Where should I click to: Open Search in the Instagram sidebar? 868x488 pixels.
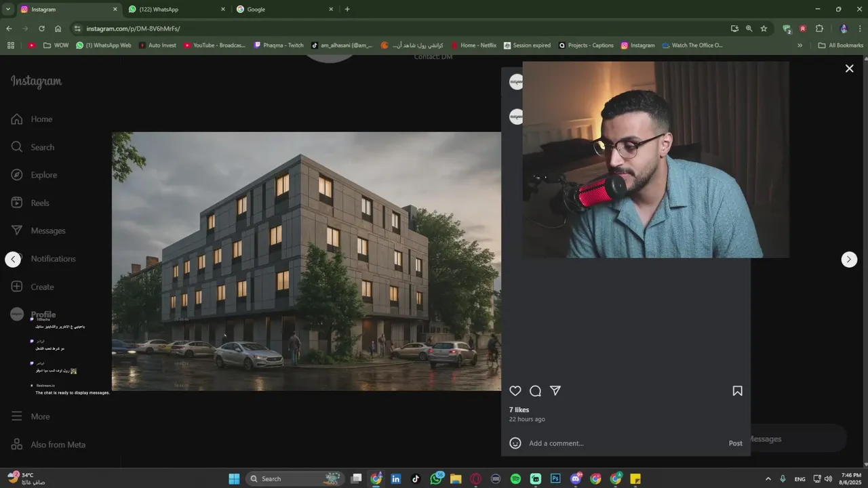[33, 147]
